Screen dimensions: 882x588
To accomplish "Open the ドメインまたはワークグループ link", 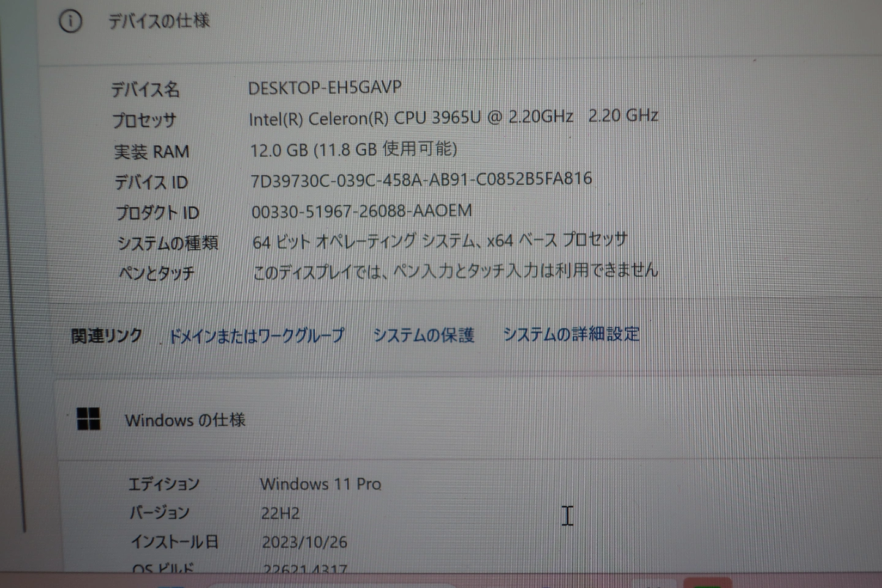I will coord(256,336).
